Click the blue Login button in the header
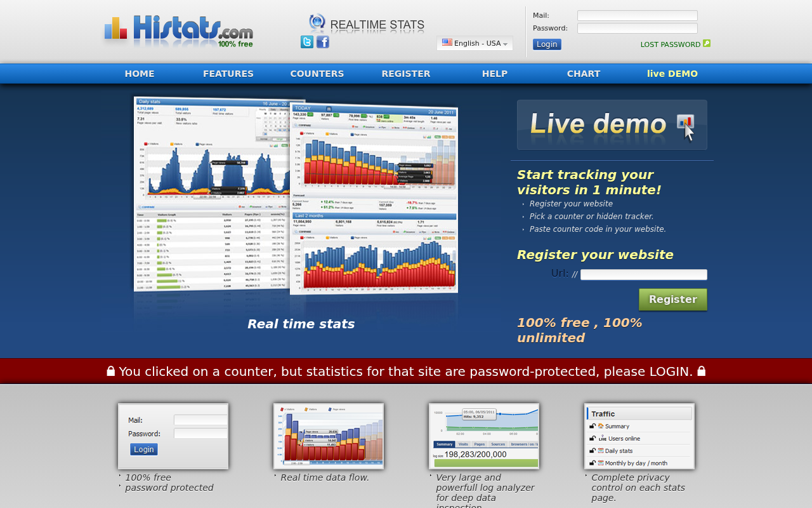Screen dimensions: 812x508 (x=547, y=44)
